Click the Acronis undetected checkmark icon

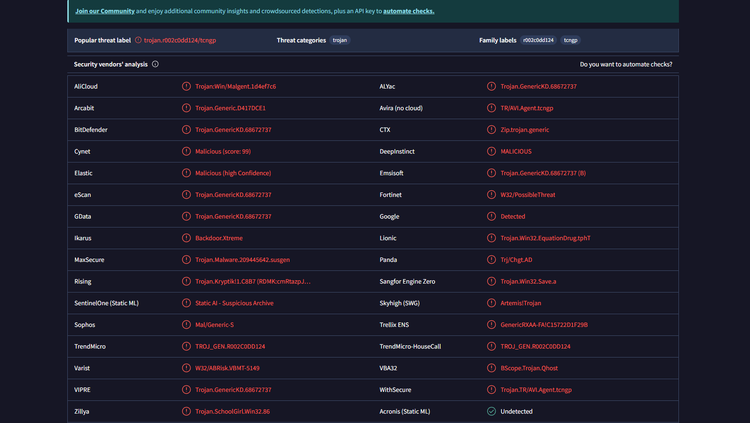[x=491, y=411]
